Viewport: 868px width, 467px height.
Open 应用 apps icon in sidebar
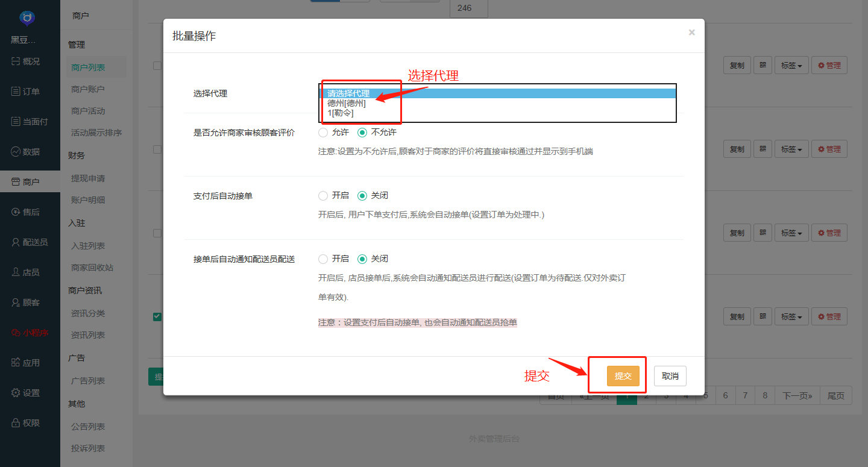coord(16,362)
